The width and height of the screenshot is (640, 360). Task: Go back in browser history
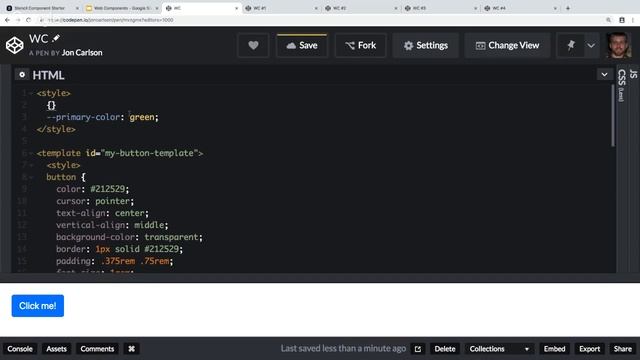pos(7,20)
